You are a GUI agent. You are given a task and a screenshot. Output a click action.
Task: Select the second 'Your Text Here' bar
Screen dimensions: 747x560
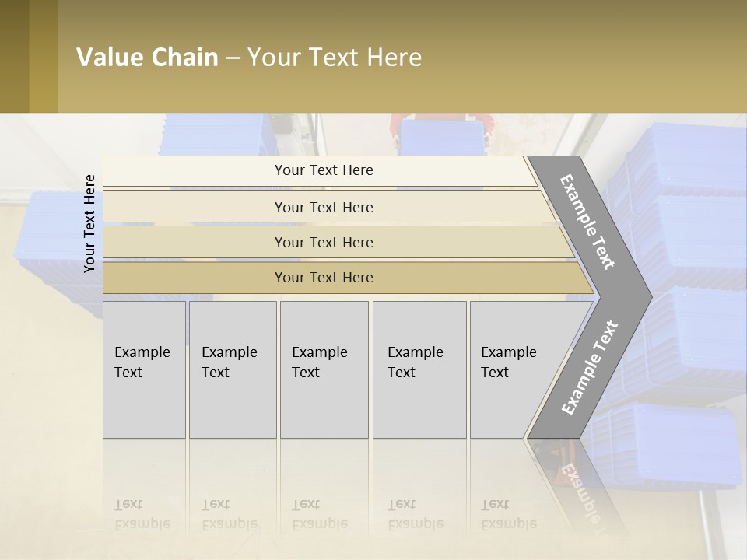[x=328, y=206]
